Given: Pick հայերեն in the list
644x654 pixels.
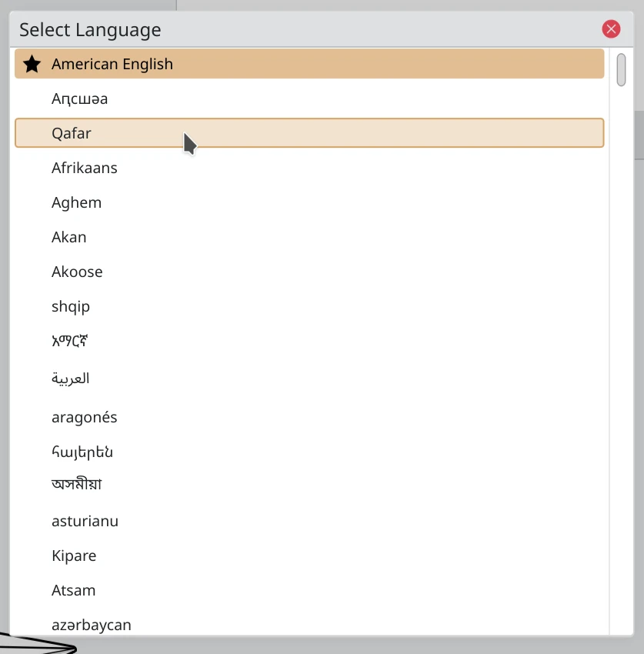Looking at the screenshot, I should click(309, 452).
